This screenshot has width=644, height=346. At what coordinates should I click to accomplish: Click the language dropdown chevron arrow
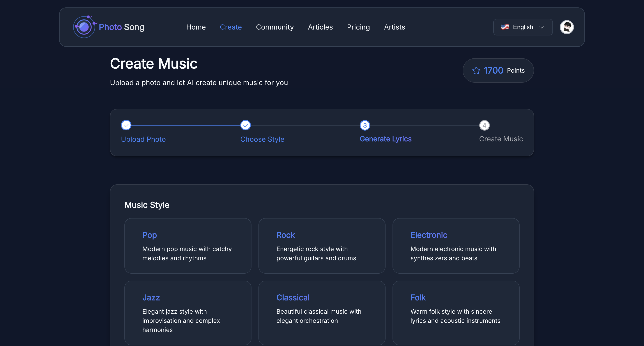(542, 27)
